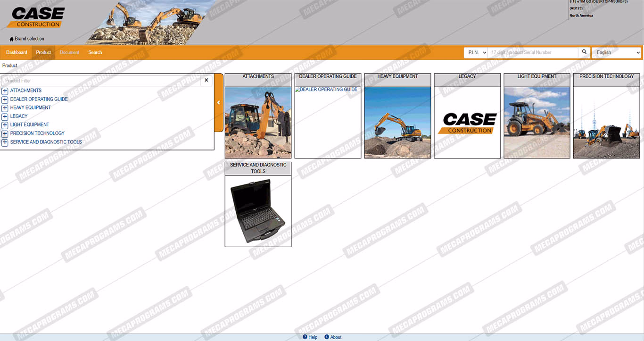
Task: Expand the SERVICE AND DIAGNOSTIC TOOLS node
Action: point(5,142)
